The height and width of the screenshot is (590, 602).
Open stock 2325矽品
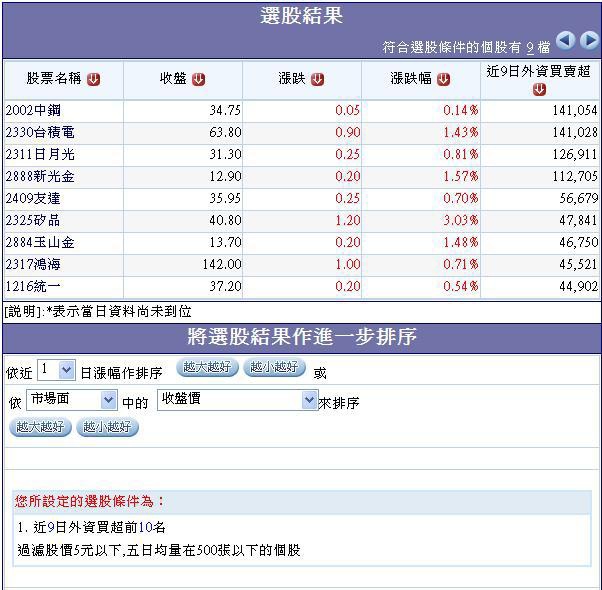click(33, 220)
